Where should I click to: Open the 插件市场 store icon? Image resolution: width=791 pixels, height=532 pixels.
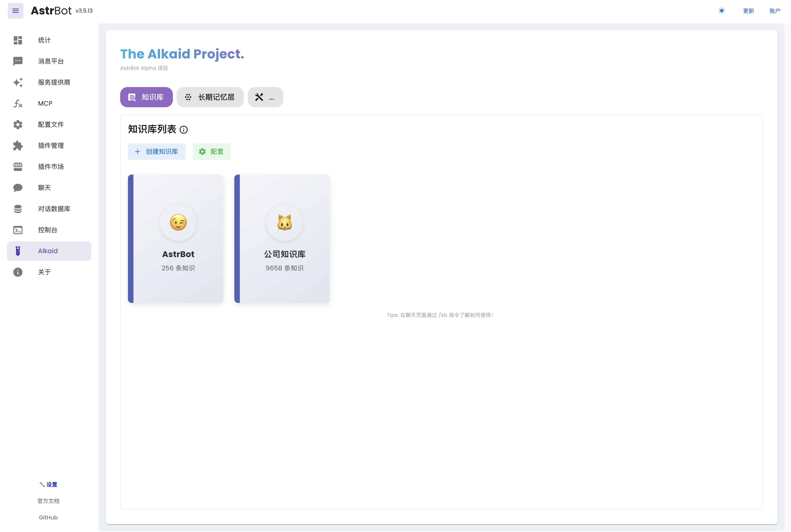tap(18, 167)
